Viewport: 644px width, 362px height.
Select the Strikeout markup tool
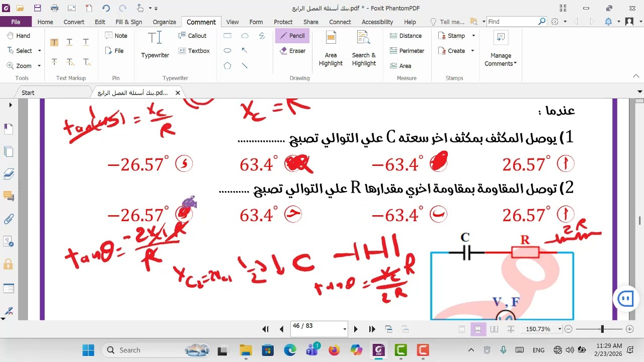coord(54,62)
